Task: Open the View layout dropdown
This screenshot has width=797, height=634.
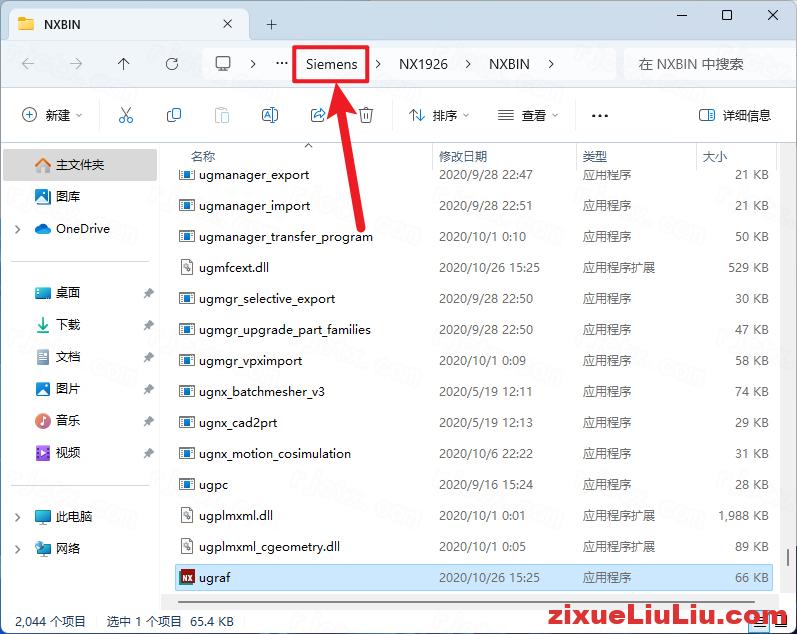Action: click(528, 115)
